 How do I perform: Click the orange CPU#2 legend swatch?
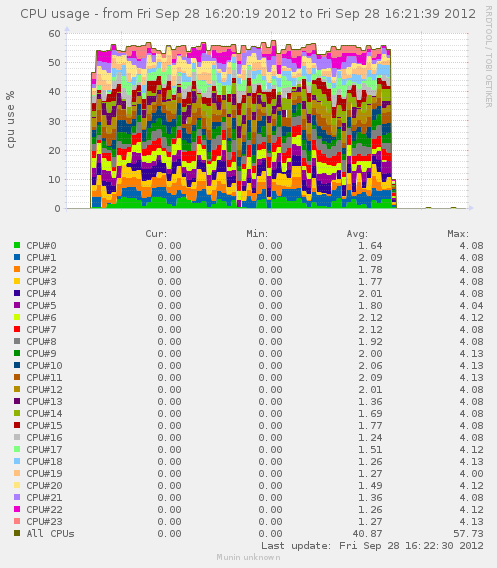(17, 269)
